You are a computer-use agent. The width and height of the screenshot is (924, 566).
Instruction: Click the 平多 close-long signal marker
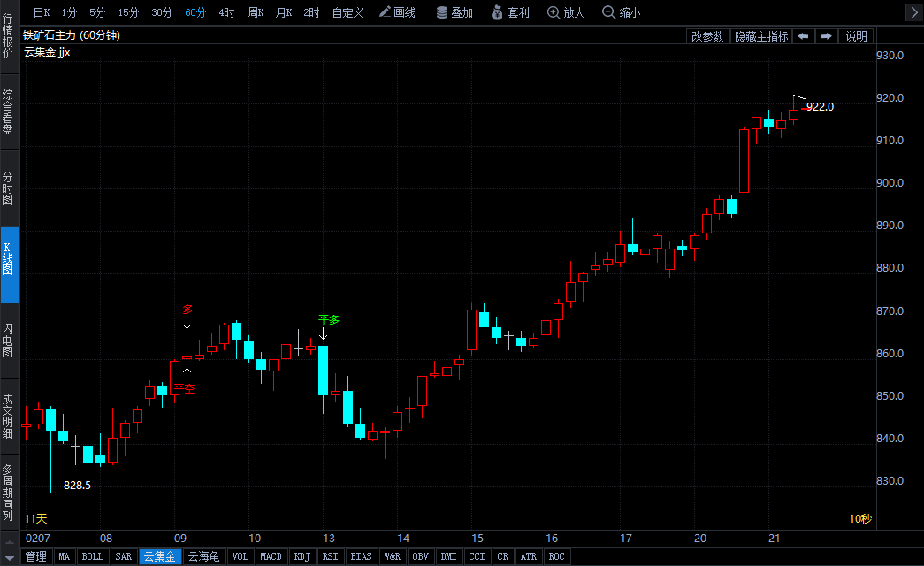pos(329,319)
